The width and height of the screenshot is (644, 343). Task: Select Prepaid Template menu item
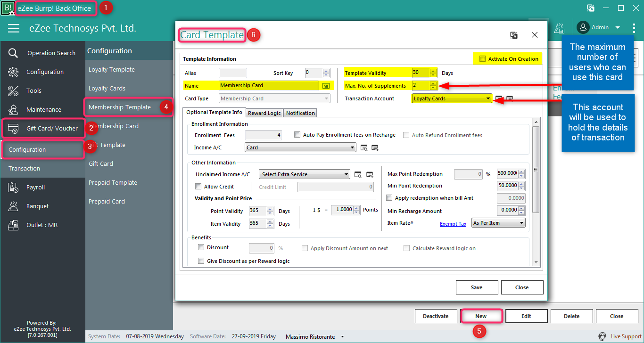click(x=113, y=182)
